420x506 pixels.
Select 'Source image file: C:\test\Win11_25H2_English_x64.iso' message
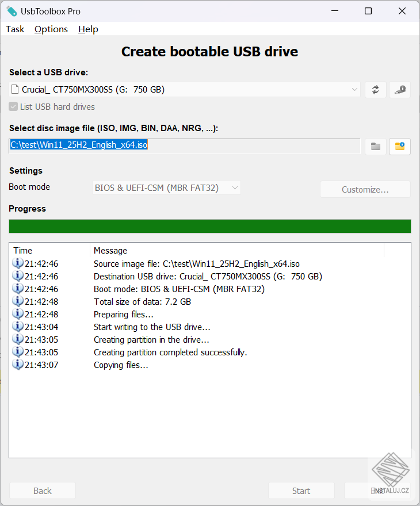tap(197, 264)
